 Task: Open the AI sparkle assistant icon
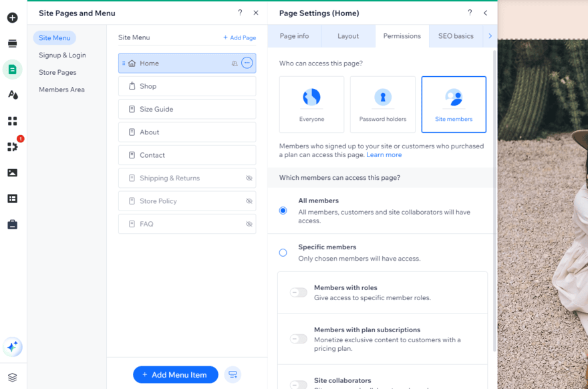pos(12,347)
